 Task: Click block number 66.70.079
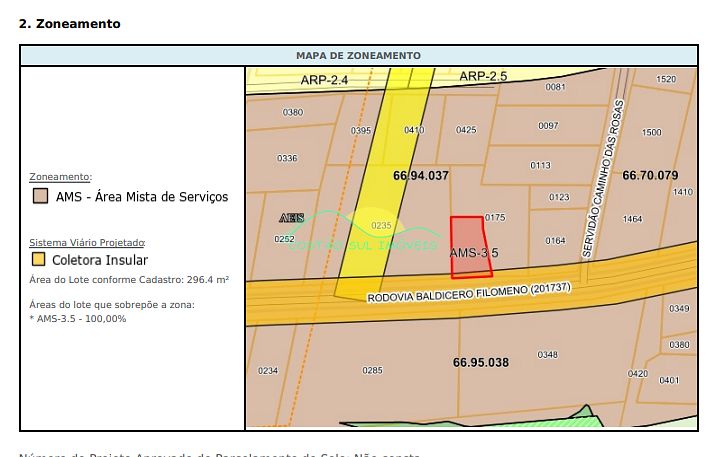click(x=650, y=175)
